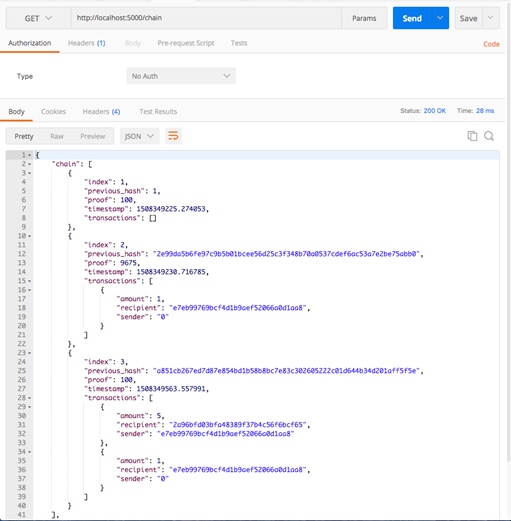Switch to the Authorization tab
The width and height of the screenshot is (511, 521).
click(x=30, y=43)
